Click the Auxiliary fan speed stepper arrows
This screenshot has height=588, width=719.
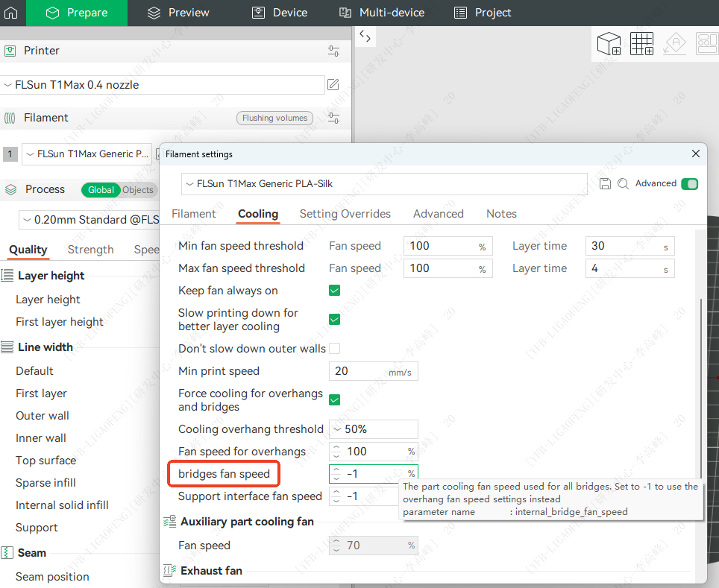[x=336, y=546]
